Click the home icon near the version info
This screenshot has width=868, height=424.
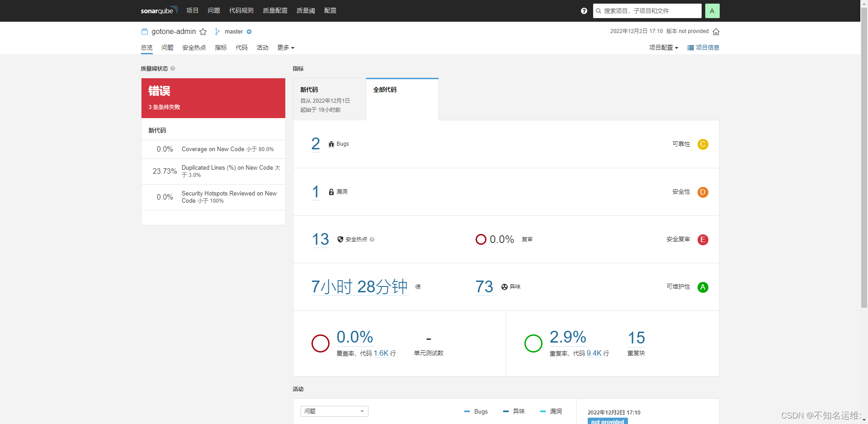[716, 32]
